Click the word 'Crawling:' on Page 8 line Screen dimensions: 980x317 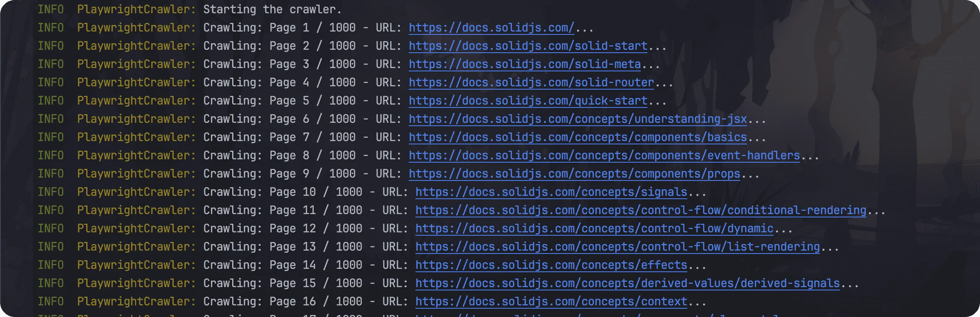coord(233,156)
